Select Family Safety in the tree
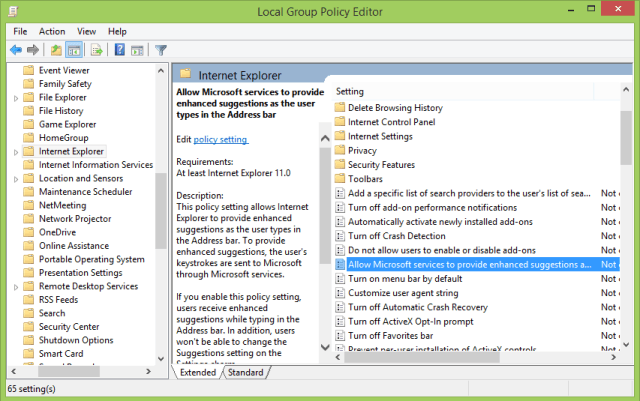 point(65,84)
